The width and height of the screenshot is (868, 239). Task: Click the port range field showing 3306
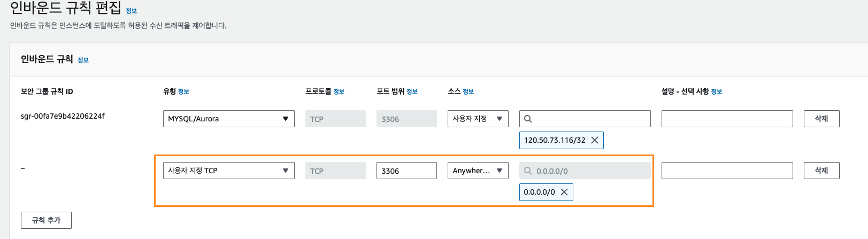point(406,171)
